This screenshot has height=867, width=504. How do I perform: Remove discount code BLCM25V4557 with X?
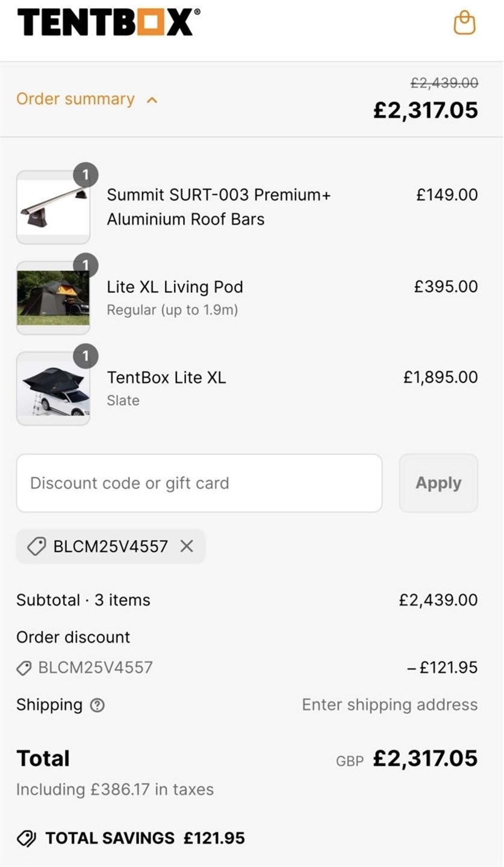[x=187, y=546]
